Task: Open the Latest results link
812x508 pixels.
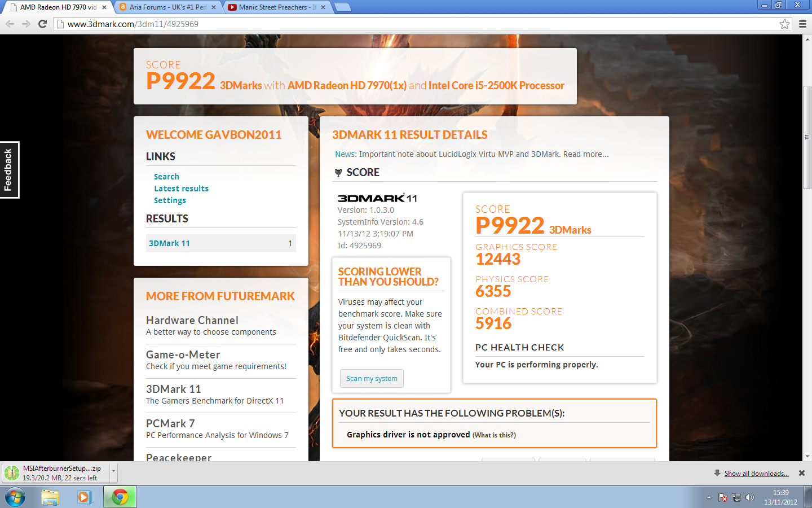Action: (181, 189)
